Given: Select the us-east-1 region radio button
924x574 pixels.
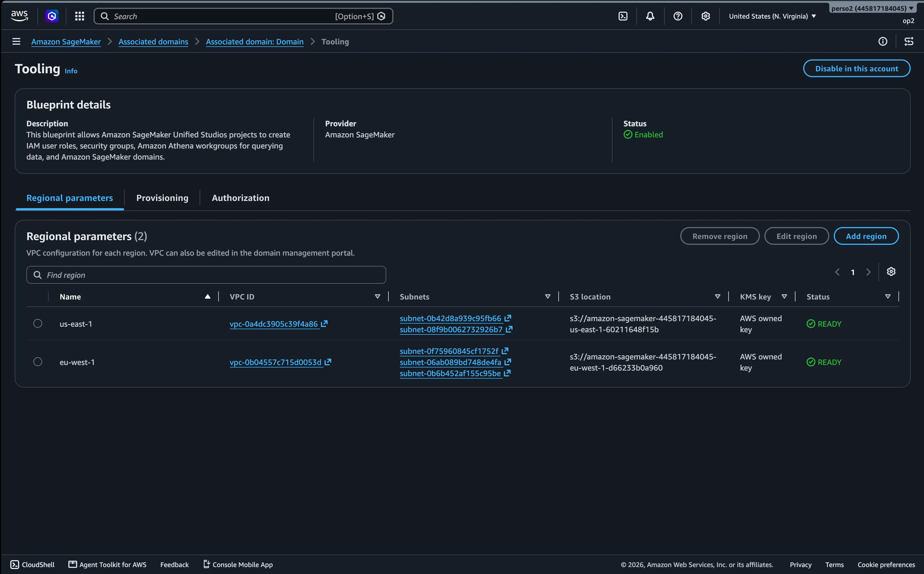Looking at the screenshot, I should click(x=37, y=323).
